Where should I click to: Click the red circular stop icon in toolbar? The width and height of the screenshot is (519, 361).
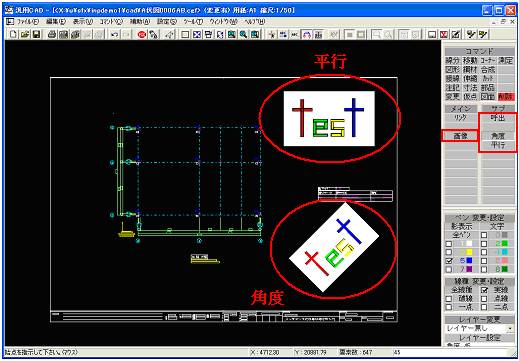click(142, 34)
